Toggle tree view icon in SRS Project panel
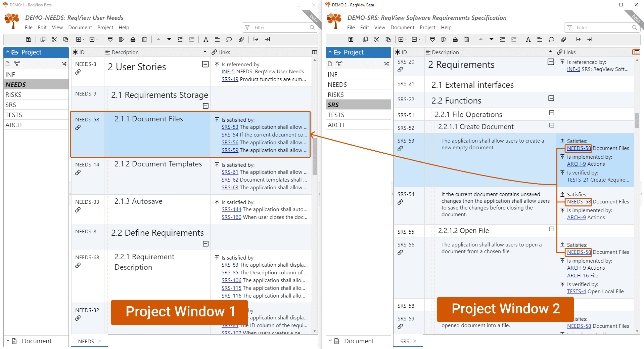The image size is (644, 349). (339, 64)
